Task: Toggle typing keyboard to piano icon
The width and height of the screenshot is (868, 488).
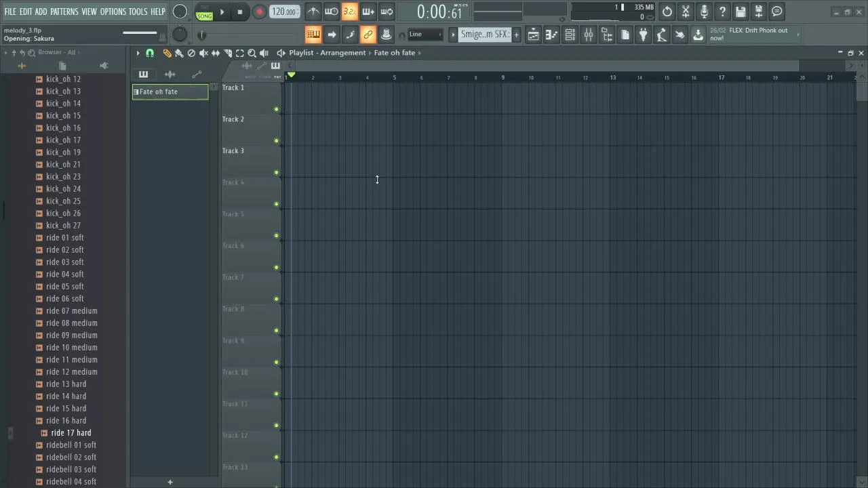Action: (x=313, y=35)
